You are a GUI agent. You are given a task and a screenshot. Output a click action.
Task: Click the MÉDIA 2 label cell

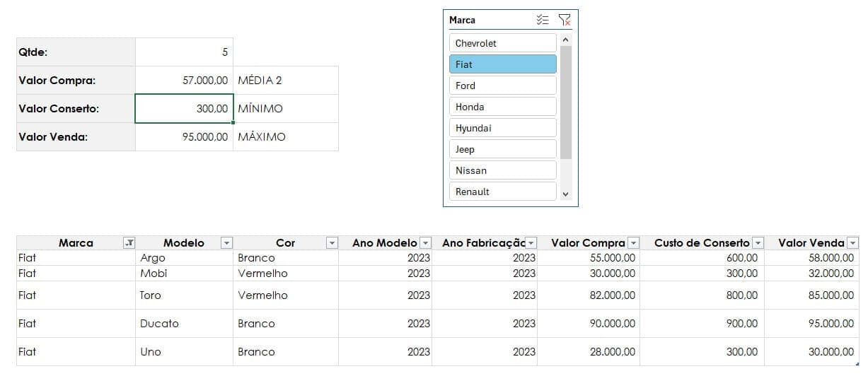[286, 81]
